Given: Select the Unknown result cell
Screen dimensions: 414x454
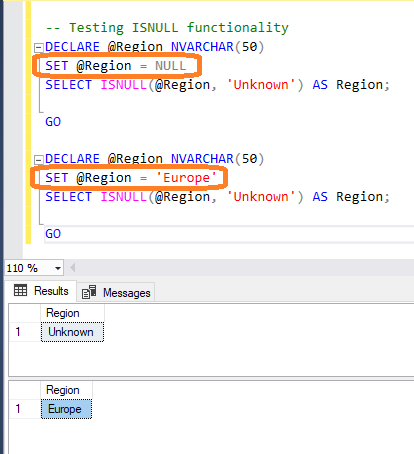Looking at the screenshot, I should (x=72, y=332).
